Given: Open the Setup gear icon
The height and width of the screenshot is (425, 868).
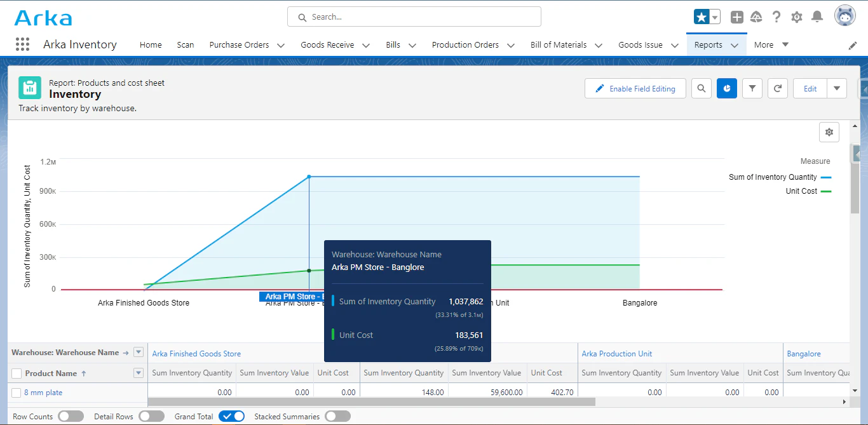Looking at the screenshot, I should tap(797, 17).
